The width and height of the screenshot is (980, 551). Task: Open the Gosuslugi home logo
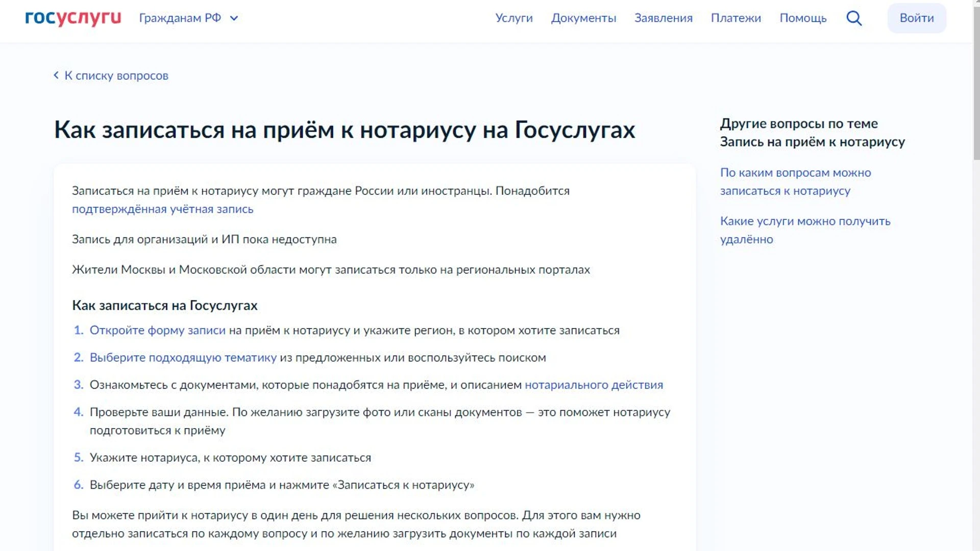(73, 18)
